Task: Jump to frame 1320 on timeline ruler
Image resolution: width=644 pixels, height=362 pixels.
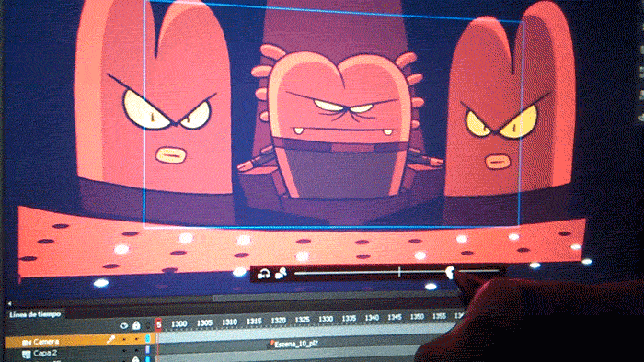Action: pyautogui.click(x=278, y=321)
